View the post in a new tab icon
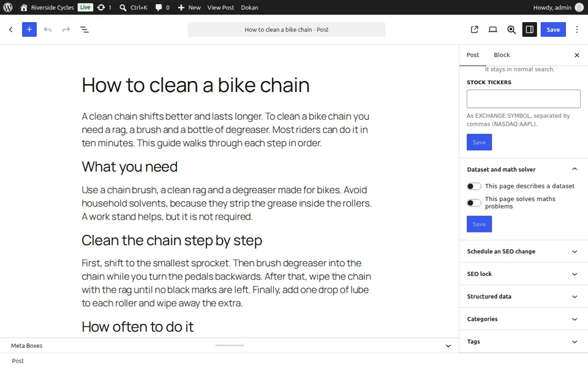 point(474,29)
